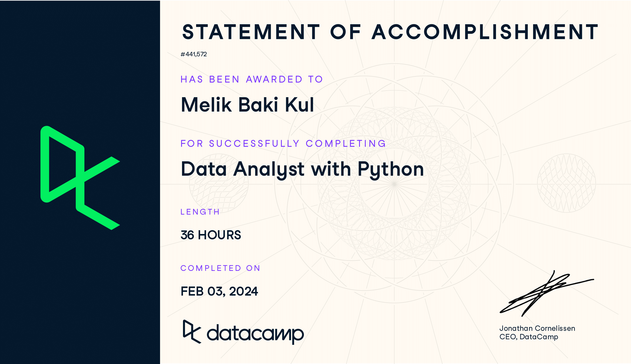Click the datacamp wordmark text
This screenshot has width=631, height=364.
[255, 333]
